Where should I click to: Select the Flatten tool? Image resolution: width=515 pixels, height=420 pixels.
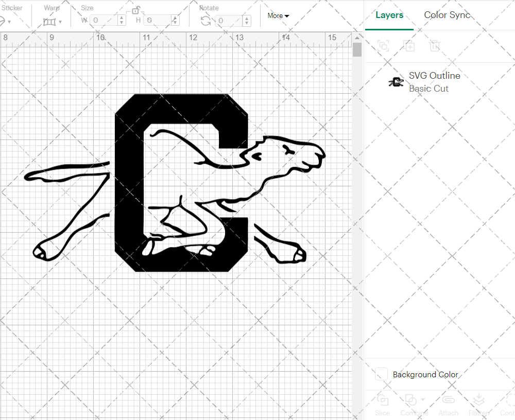[479, 404]
